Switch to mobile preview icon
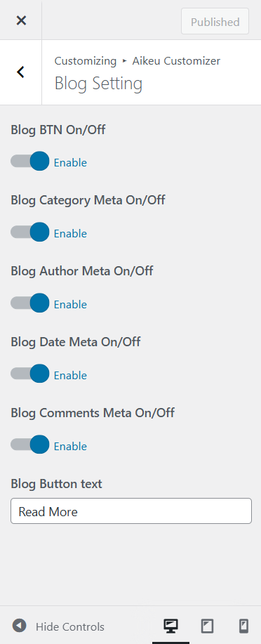 [x=243, y=626]
